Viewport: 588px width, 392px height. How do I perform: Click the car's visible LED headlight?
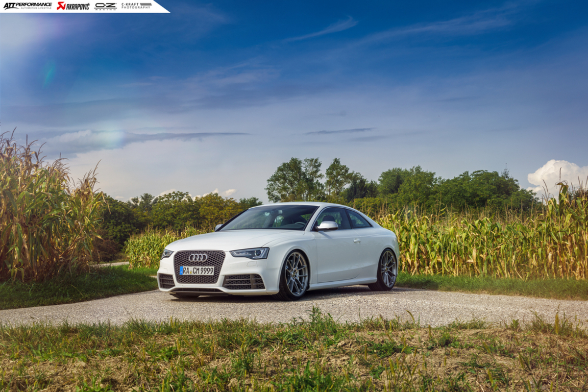251,253
